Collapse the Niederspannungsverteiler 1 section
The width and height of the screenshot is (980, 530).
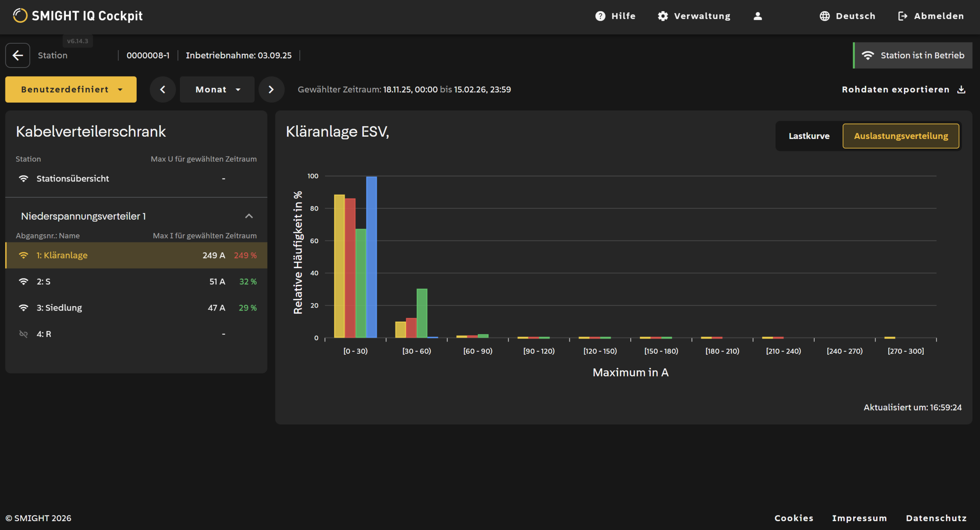click(249, 216)
